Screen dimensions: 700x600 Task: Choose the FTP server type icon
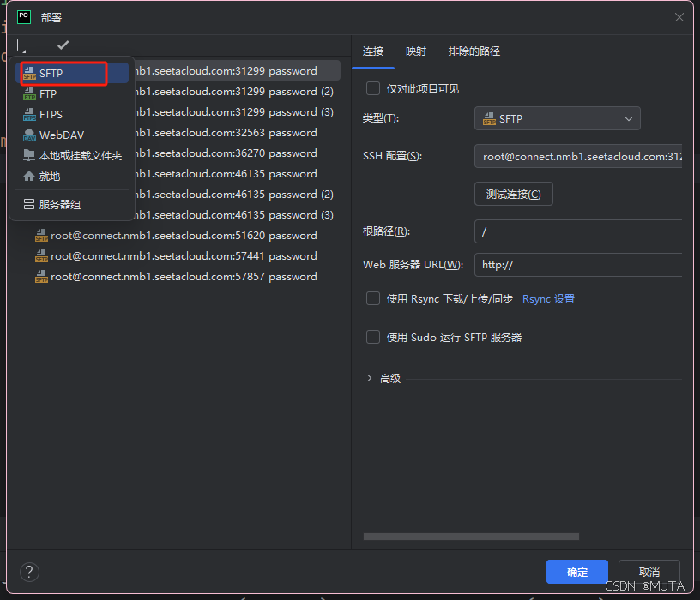[x=29, y=94]
